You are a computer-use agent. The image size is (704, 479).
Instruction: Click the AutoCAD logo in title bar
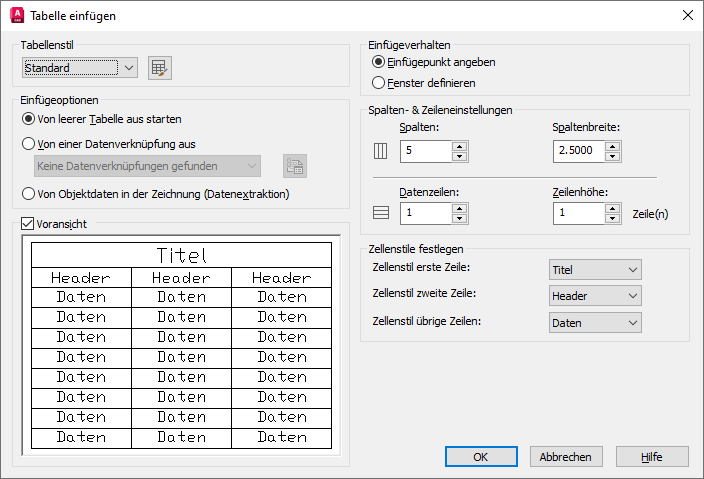pyautogui.click(x=16, y=15)
